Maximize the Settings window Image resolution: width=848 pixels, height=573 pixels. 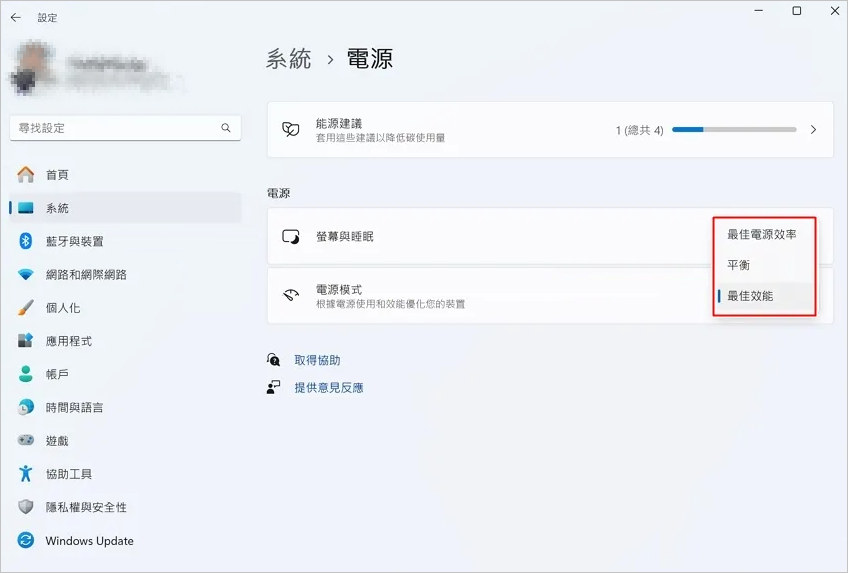pyautogui.click(x=797, y=11)
